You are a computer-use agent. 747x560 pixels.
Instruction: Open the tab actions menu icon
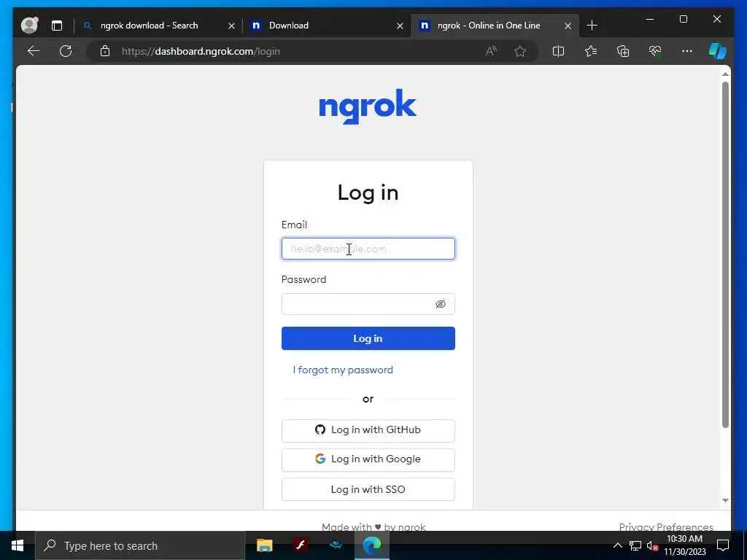coord(57,26)
